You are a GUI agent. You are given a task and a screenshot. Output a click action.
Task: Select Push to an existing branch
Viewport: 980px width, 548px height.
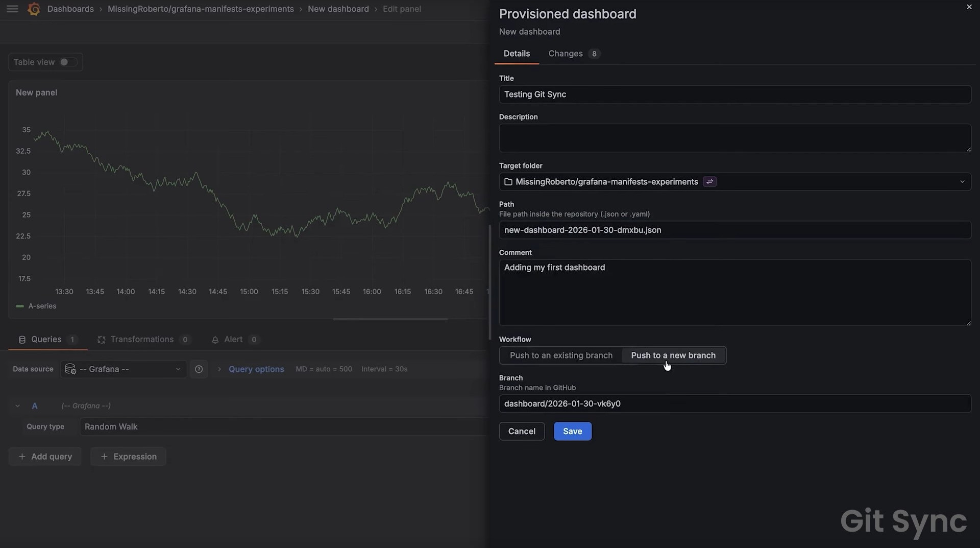[561, 355]
